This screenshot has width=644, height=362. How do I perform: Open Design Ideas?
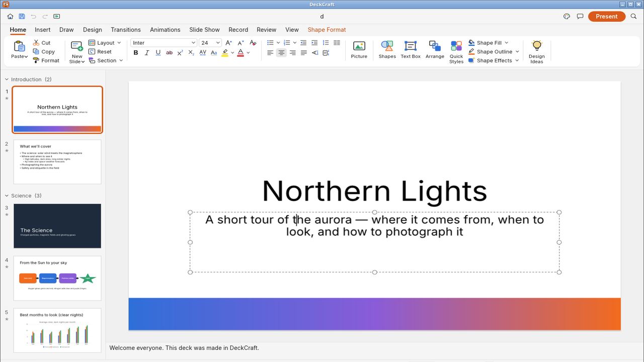point(537,52)
